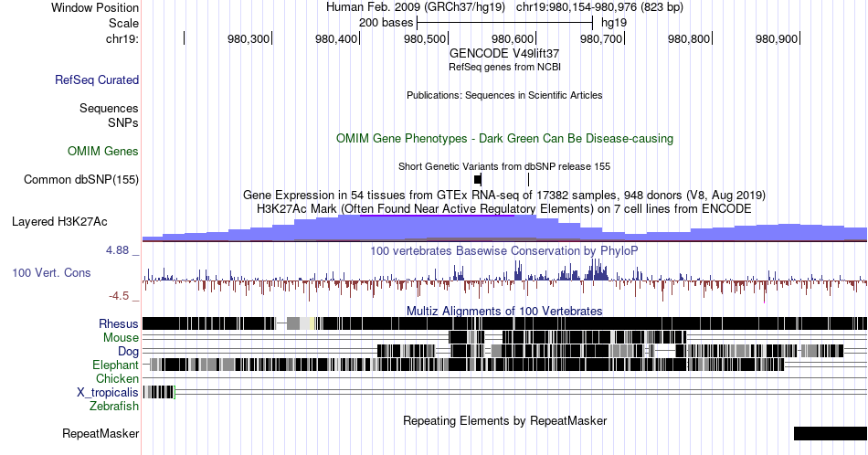Click the GENCODE V49lift37 track title
The width and height of the screenshot is (868, 455).
tap(504, 54)
